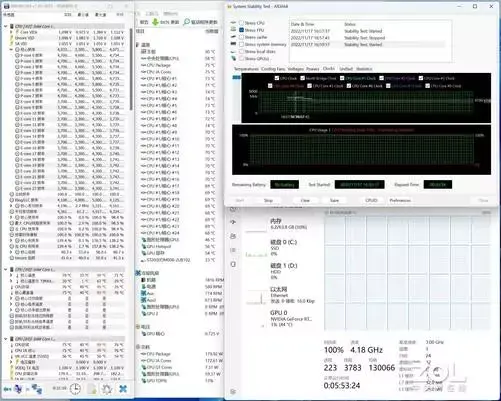Click the green arrows icon in HWiNFO toolbar

7,389
